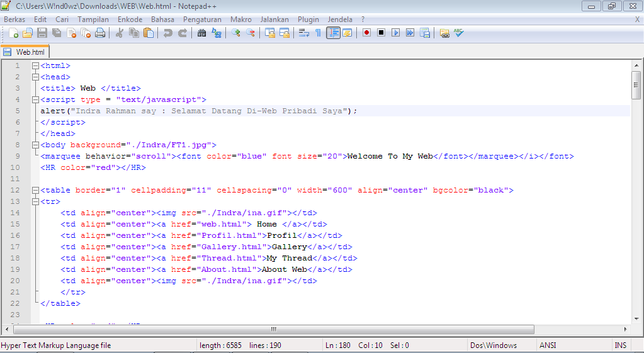Place cursor in "Welcome To My Web" text
The image size is (644, 353).
tap(390, 157)
